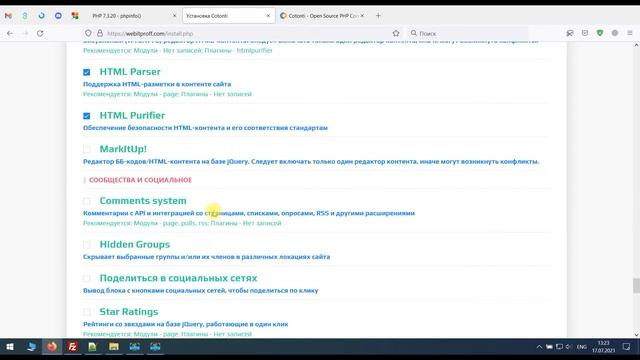Click the Сообщества и социальное section title

(140, 180)
